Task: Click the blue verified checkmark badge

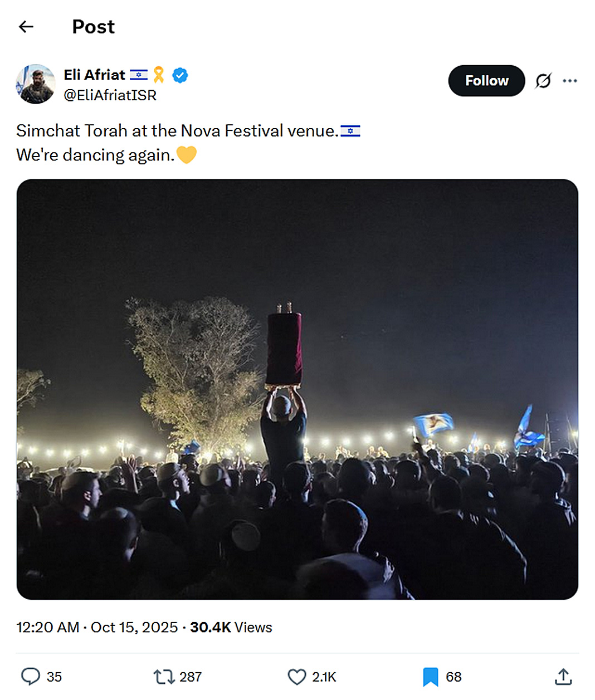Action: [x=180, y=75]
